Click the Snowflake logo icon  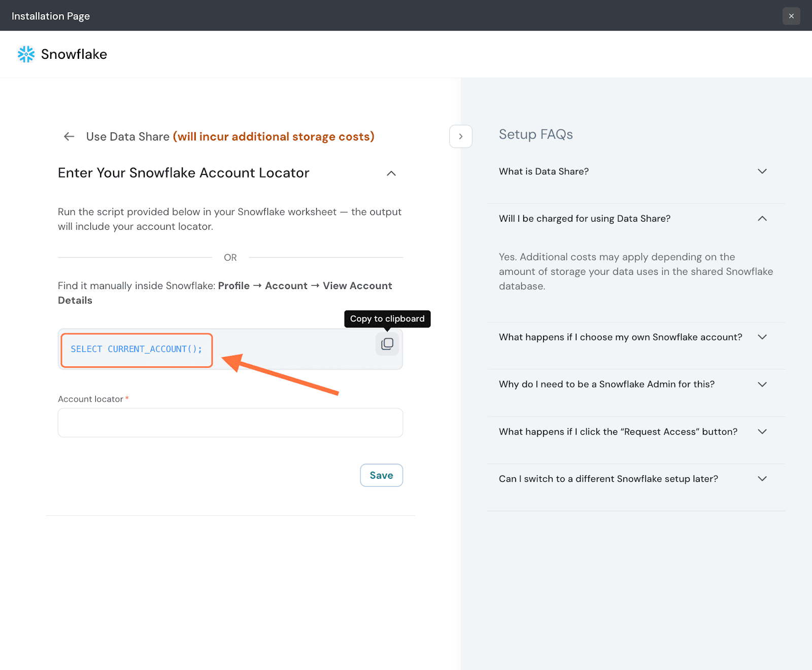click(x=26, y=54)
